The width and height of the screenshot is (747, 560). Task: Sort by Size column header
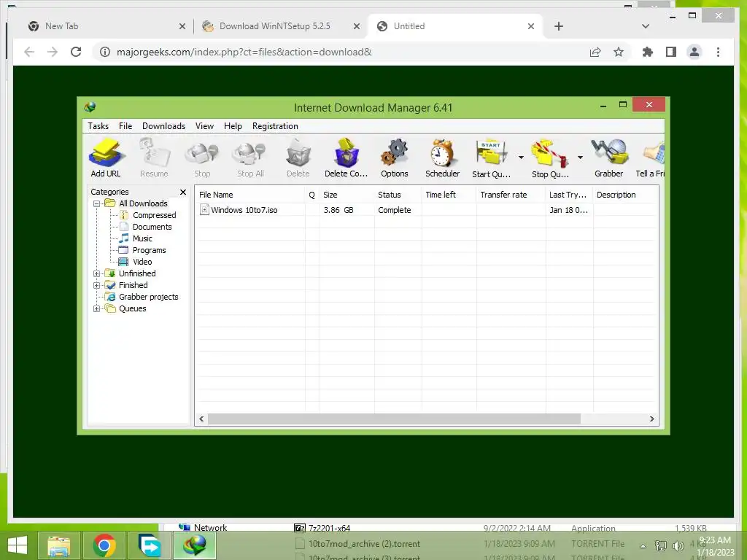click(347, 195)
